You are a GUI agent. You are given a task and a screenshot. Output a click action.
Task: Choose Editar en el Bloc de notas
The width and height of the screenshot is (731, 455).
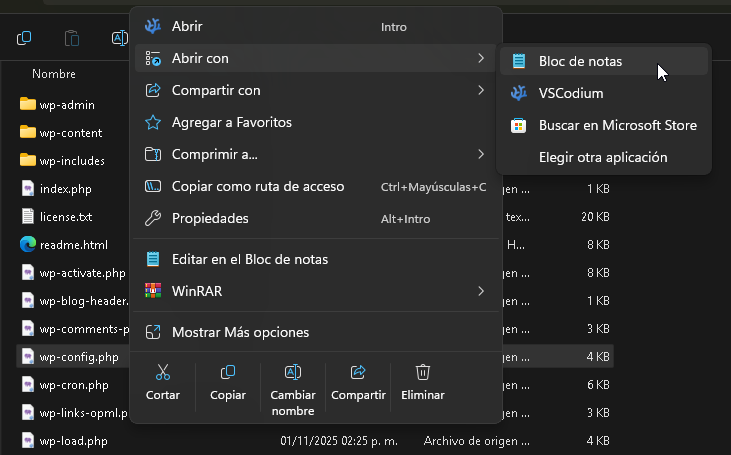pos(316,259)
